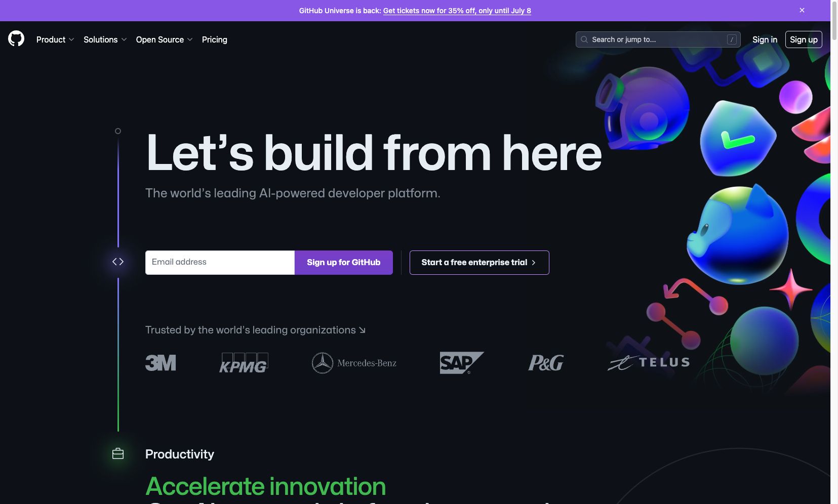Click the Mercedes-Benz logo
This screenshot has height=504, width=838.
click(x=354, y=363)
